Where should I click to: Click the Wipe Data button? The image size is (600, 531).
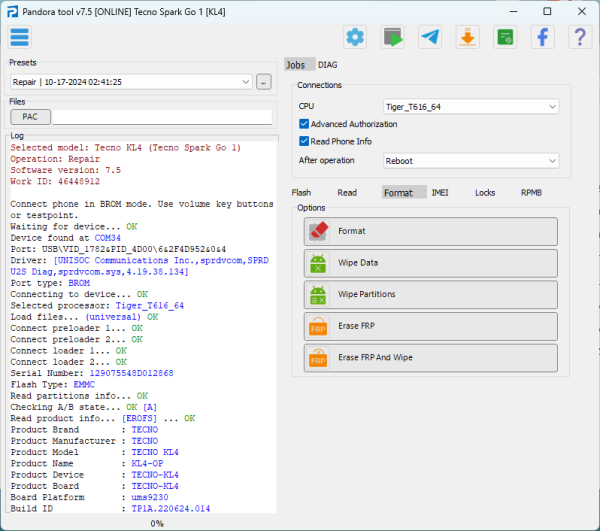click(x=431, y=263)
